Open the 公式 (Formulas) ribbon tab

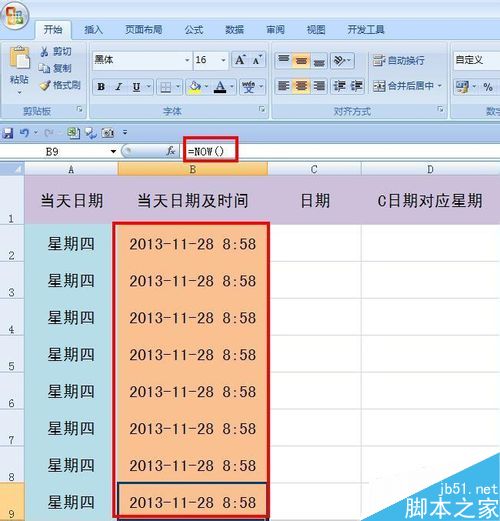click(x=194, y=30)
